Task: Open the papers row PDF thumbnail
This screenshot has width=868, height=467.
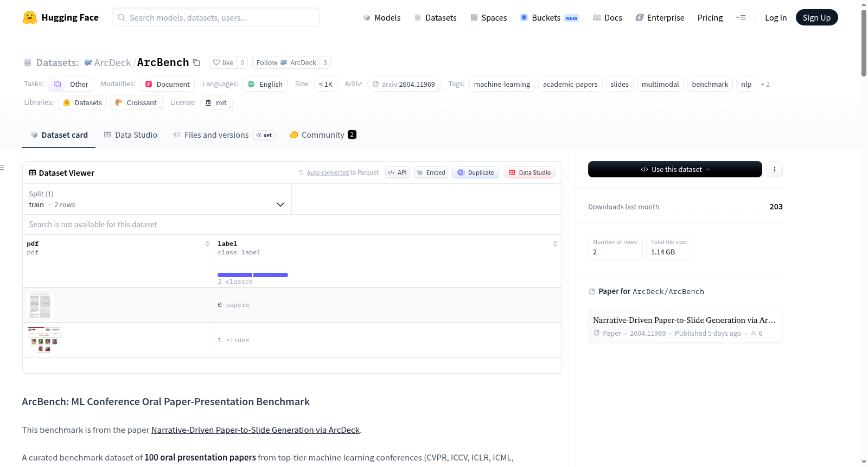Action: [40, 305]
